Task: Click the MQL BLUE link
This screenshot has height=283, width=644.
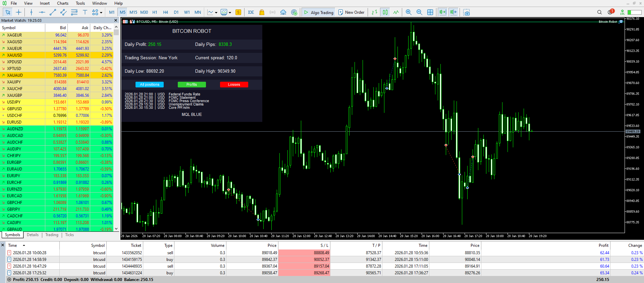Action: coord(192,115)
